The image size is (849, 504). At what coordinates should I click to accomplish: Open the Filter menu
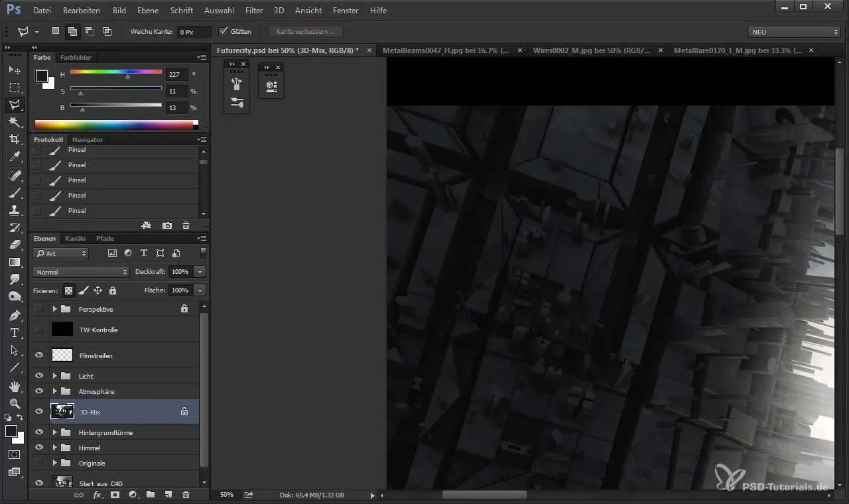(x=254, y=11)
